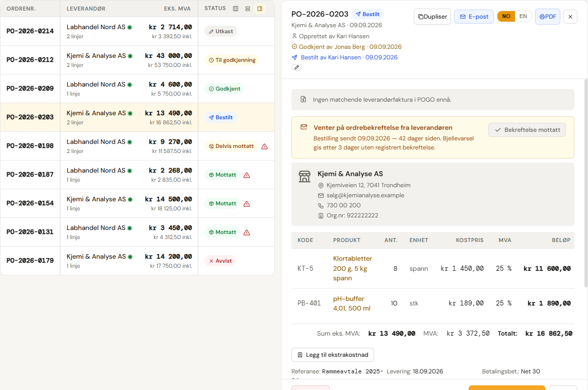Click the pencil edit icon below 'Bestilt av Kari Hansen'

click(297, 67)
